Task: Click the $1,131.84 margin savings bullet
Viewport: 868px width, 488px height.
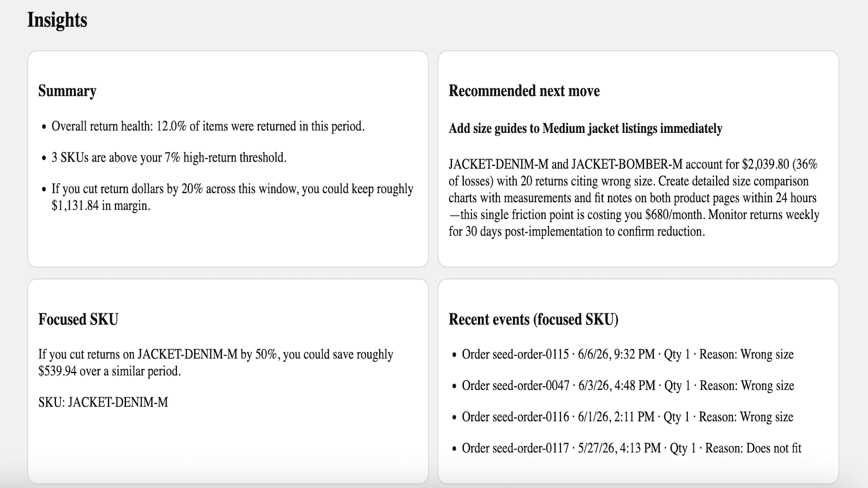Action: (x=232, y=197)
